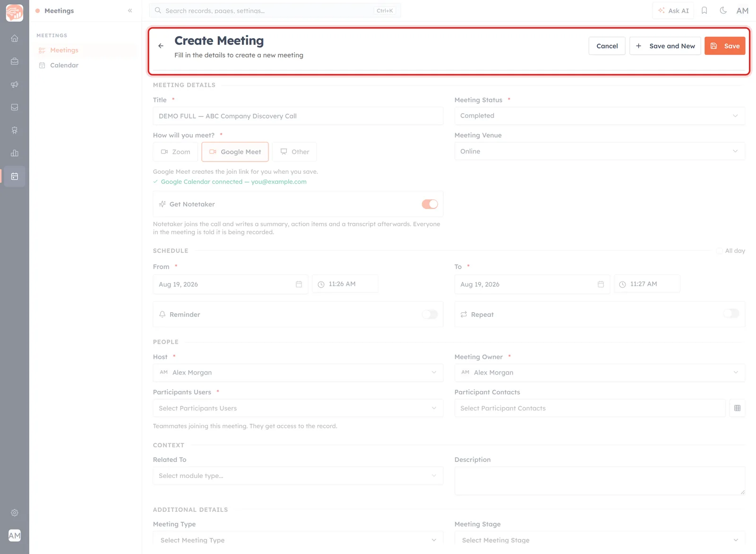Click the orange Save button
756x554 pixels.
pos(725,46)
